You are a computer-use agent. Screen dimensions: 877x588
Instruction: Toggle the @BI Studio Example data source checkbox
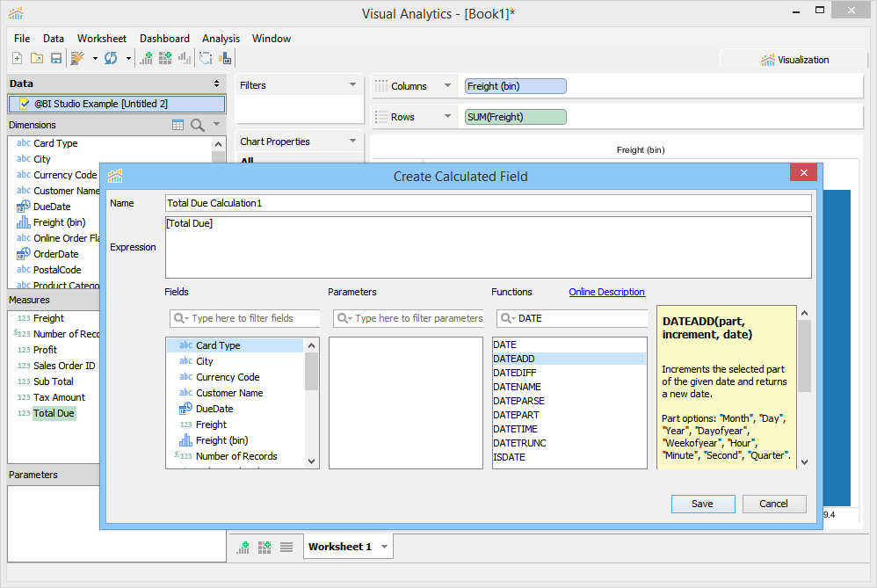tap(25, 104)
